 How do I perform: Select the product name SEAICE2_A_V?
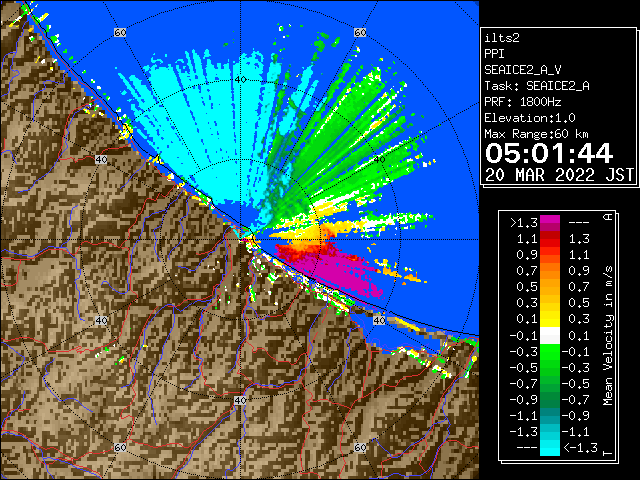(522, 70)
